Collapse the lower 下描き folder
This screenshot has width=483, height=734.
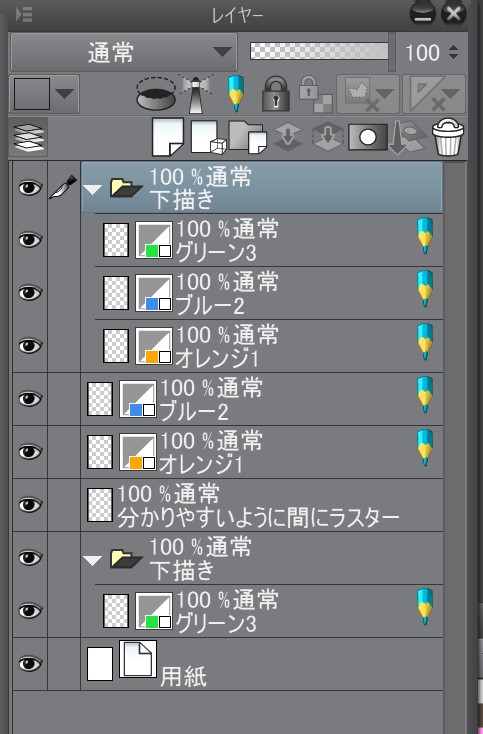click(93, 560)
